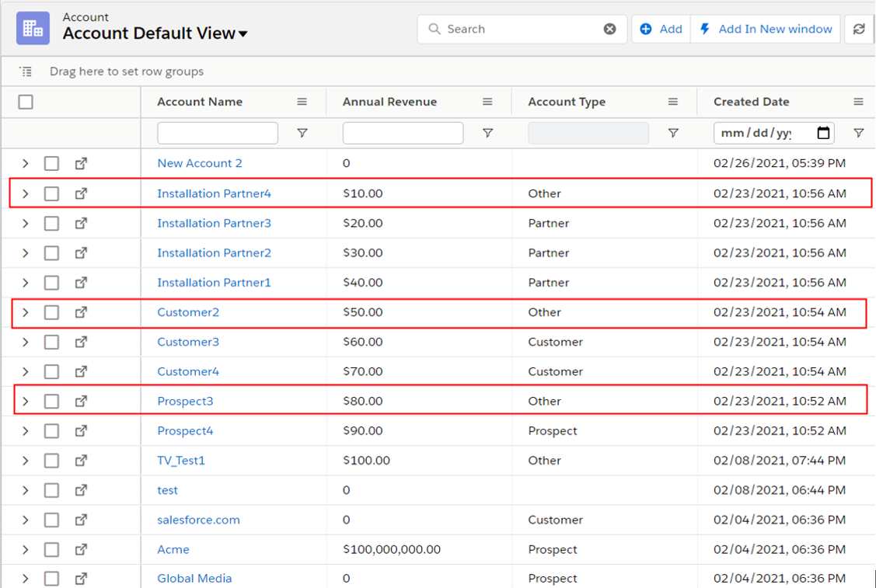This screenshot has height=588, width=876.
Task: Open the Account Default View dropdown
Action: click(243, 34)
